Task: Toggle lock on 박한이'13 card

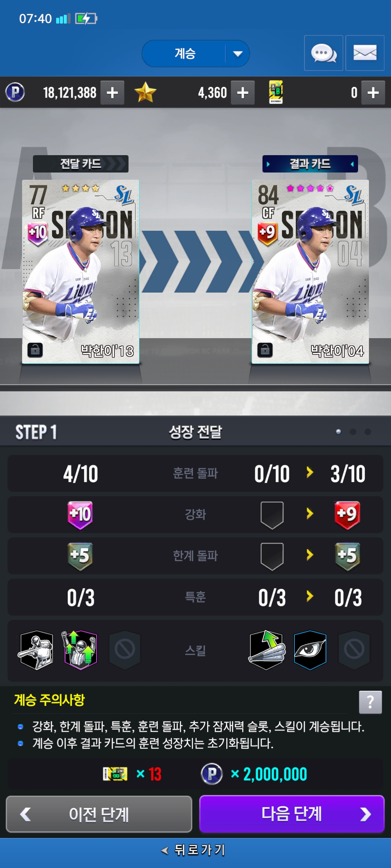Action: click(x=35, y=350)
